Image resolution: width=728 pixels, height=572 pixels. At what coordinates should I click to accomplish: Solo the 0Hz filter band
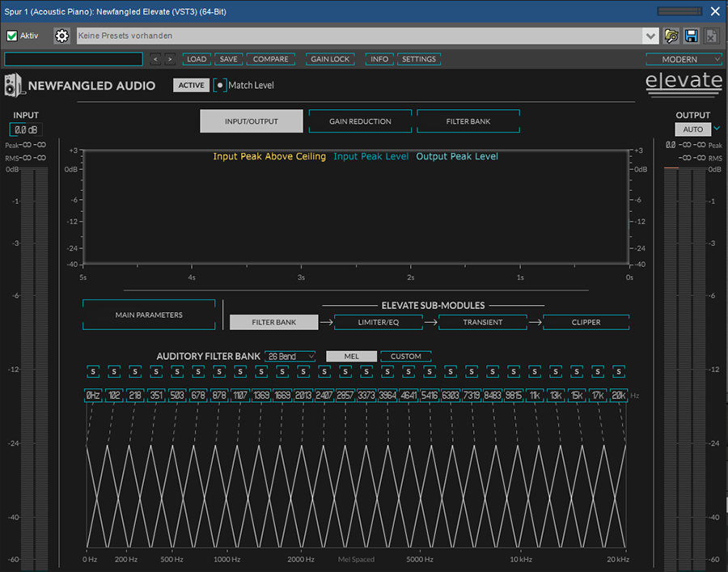pos(93,371)
